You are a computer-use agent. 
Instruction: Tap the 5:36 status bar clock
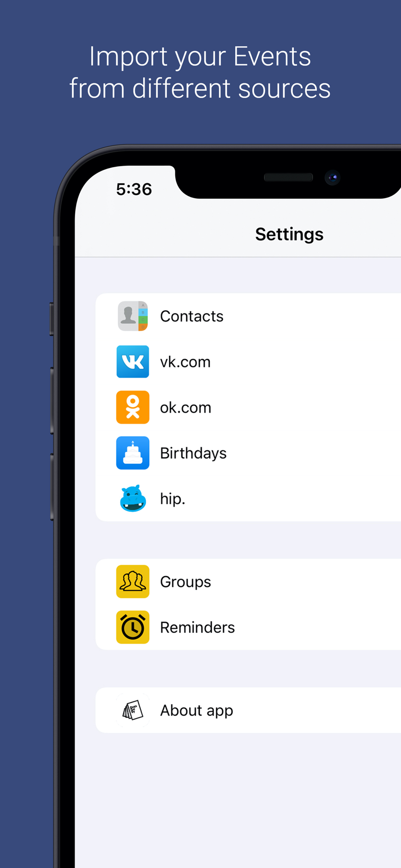pyautogui.click(x=134, y=189)
